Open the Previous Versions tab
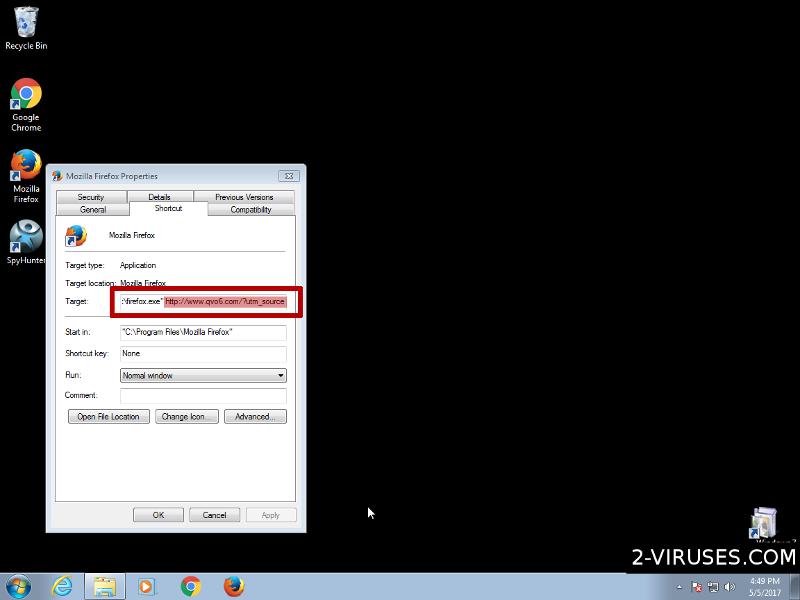The width and height of the screenshot is (800, 600). (x=244, y=197)
